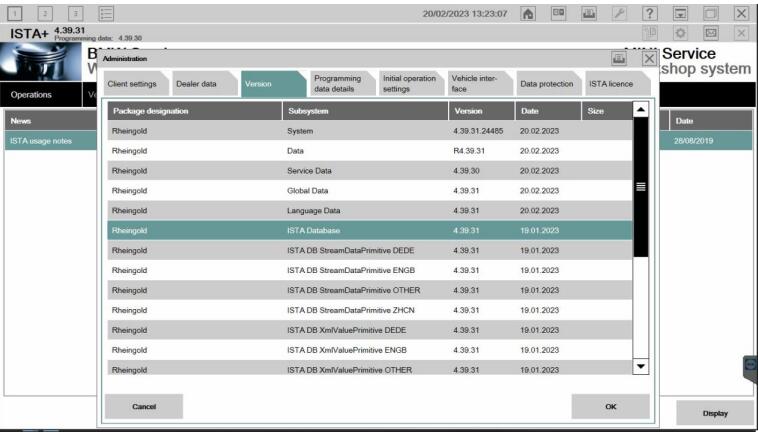Click the Size column header
Viewport: 758px width, 432px height.
(607, 111)
